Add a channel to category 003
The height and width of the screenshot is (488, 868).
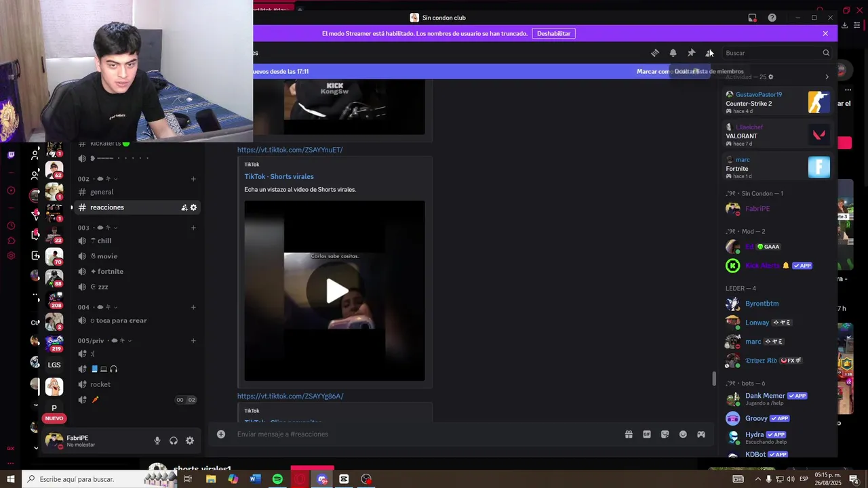point(193,228)
